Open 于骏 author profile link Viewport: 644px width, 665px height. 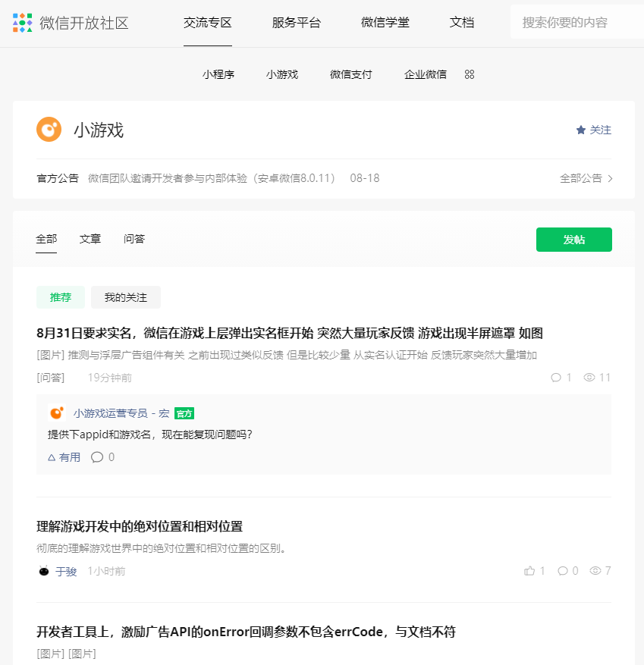point(66,571)
